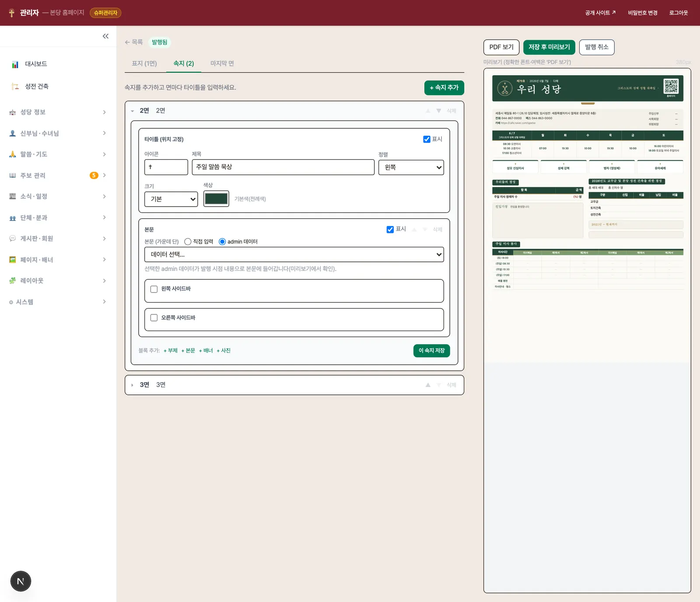700x602 pixels.
Task: Click the 제목 field with 주일 말씀 묵상
Action: (283, 167)
